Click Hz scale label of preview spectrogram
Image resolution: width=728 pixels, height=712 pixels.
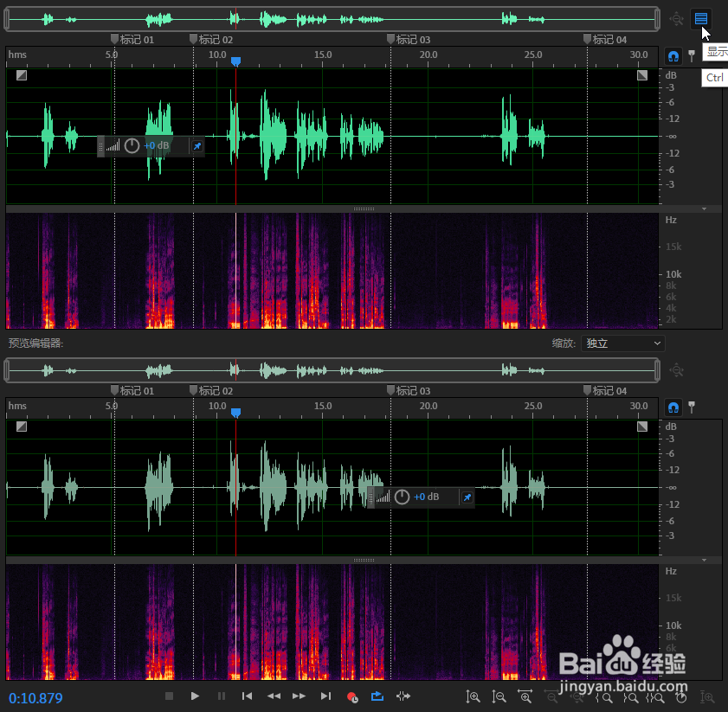[x=670, y=571]
